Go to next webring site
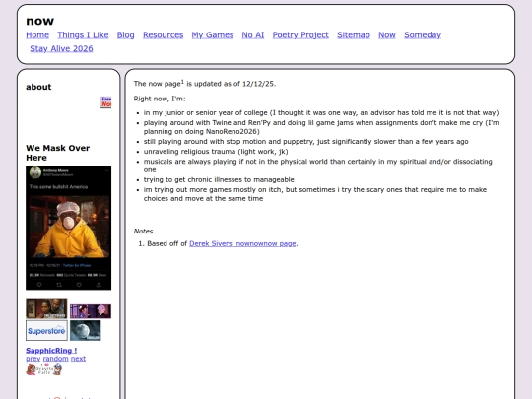Image resolution: width=532 pixels, height=399 pixels. point(78,359)
